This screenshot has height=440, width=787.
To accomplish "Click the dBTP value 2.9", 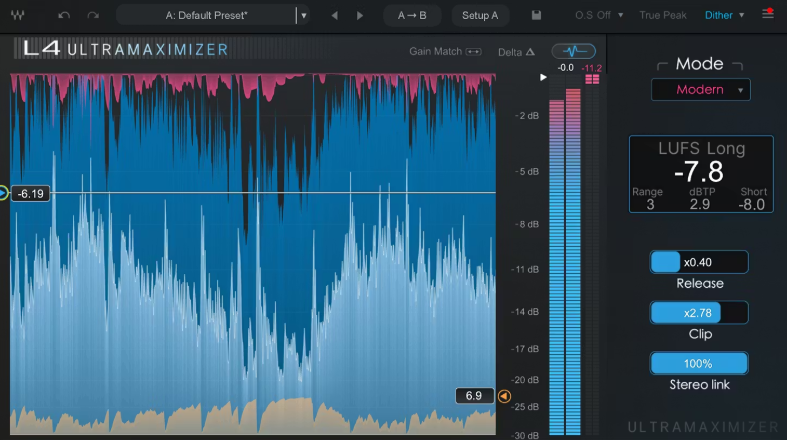I will click(x=700, y=204).
